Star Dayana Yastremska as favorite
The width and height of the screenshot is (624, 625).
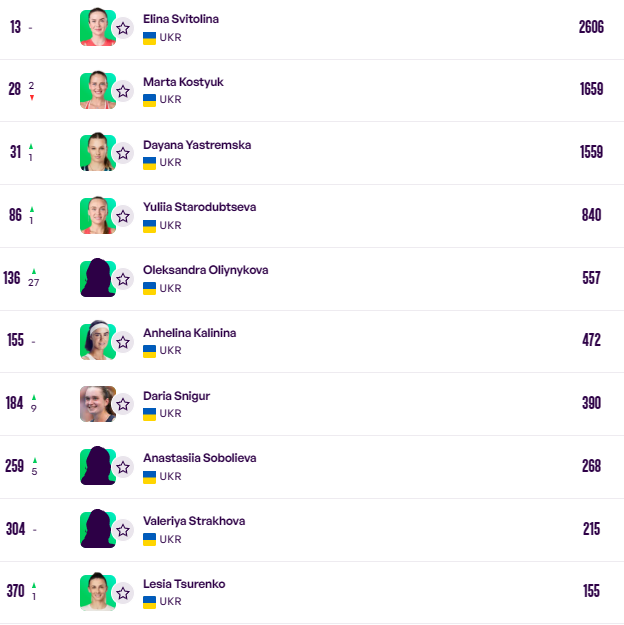click(x=123, y=153)
